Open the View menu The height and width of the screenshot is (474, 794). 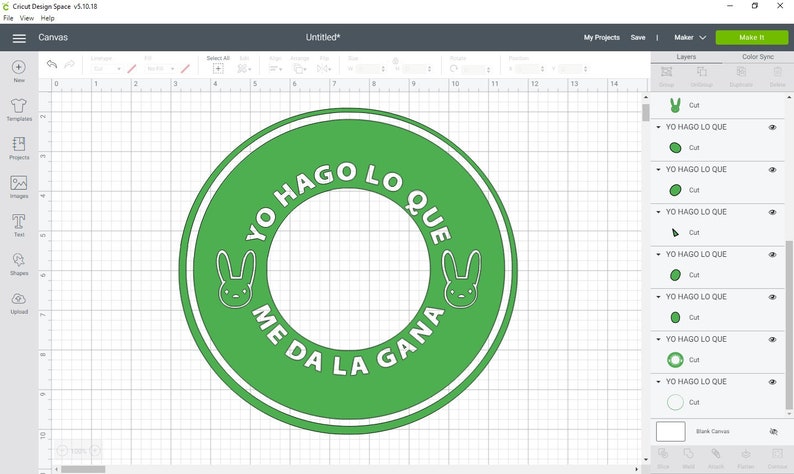27,18
